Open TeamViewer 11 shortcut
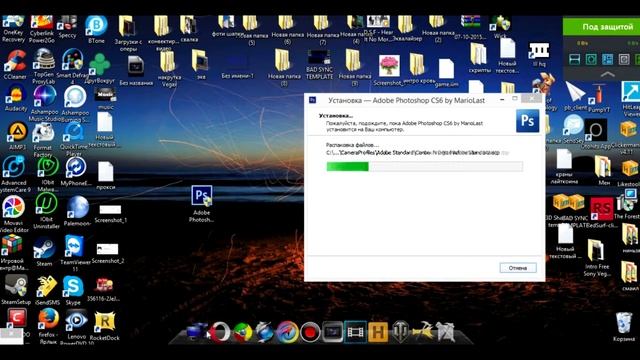 (x=75, y=253)
